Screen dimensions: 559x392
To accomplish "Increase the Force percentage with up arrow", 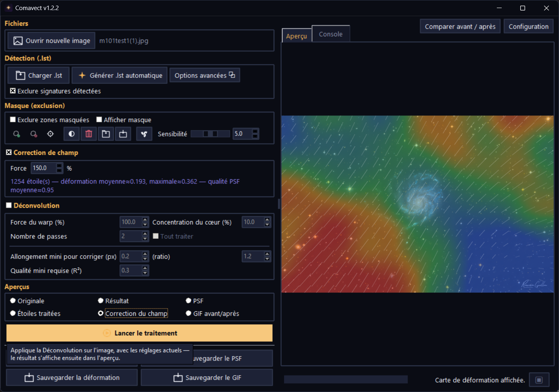I will 59,165.
